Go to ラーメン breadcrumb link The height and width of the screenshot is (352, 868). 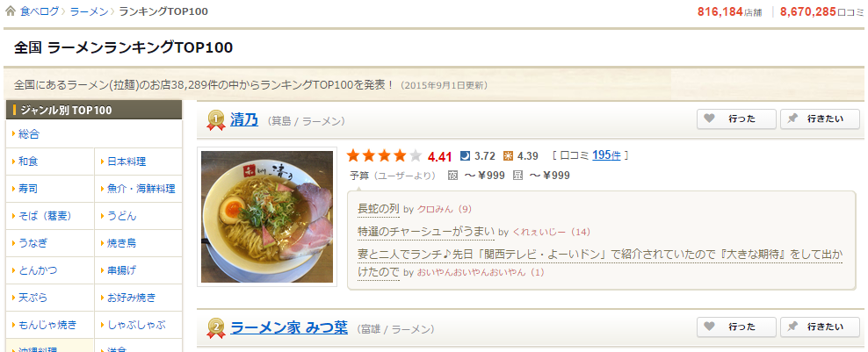pyautogui.click(x=89, y=11)
